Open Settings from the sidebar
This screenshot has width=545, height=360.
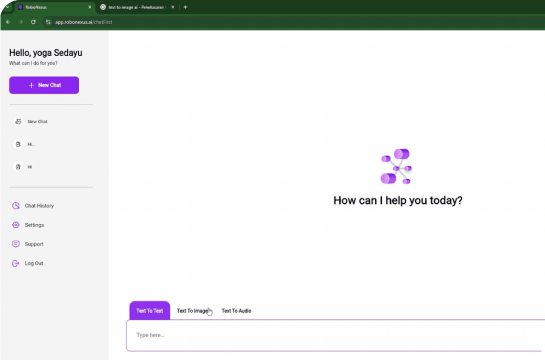point(34,225)
